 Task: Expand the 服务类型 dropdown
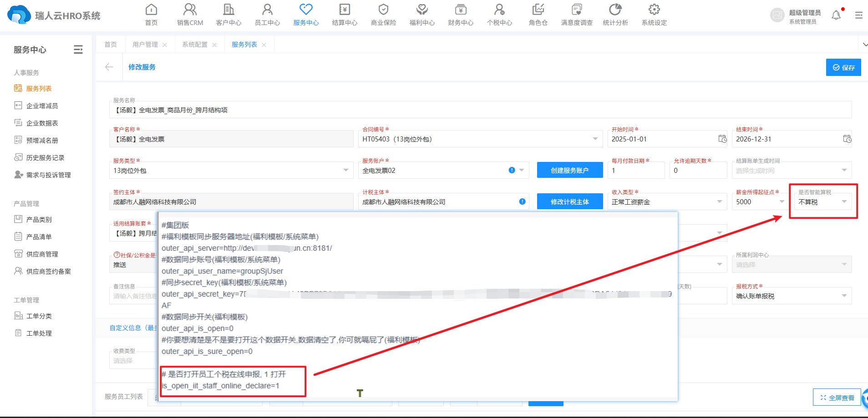coord(345,170)
